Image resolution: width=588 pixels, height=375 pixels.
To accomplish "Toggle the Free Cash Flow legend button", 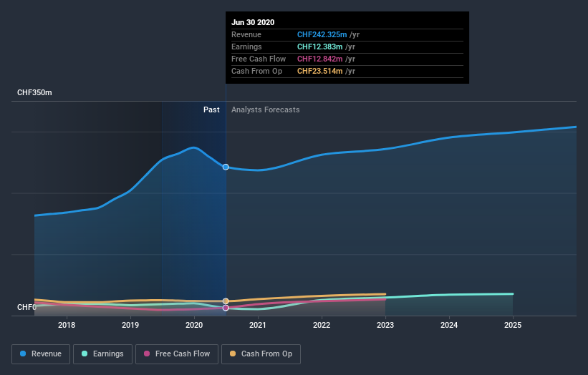I will pyautogui.click(x=177, y=354).
